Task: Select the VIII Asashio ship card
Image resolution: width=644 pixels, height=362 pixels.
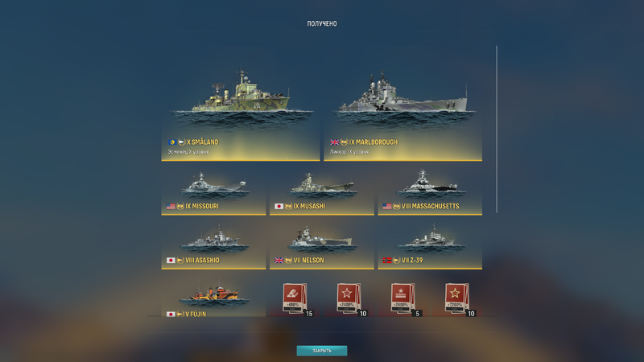Action: (213, 244)
